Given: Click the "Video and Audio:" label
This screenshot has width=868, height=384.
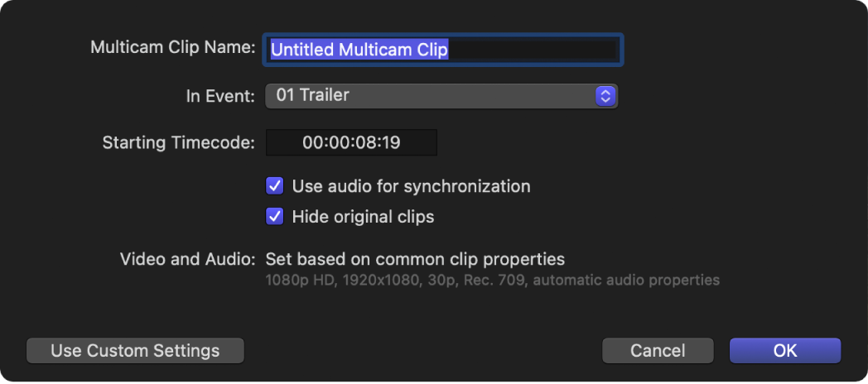Looking at the screenshot, I should click(187, 259).
